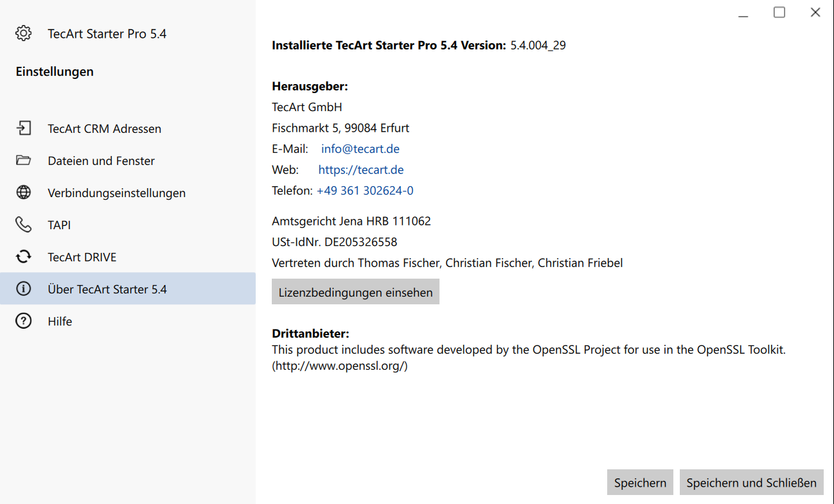Screen dimensions: 834x504
Task: Switch to Dateien und Fenster section
Action: point(128,161)
